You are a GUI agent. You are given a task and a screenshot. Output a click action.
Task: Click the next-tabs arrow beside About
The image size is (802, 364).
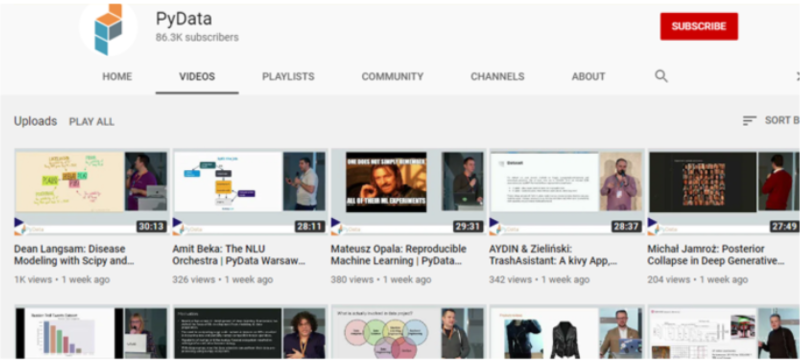(798, 77)
